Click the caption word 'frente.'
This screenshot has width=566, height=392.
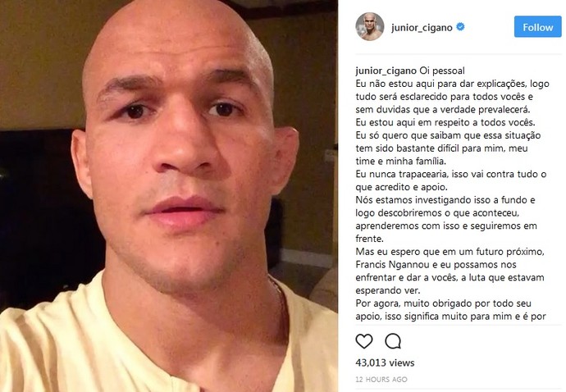[x=369, y=239]
